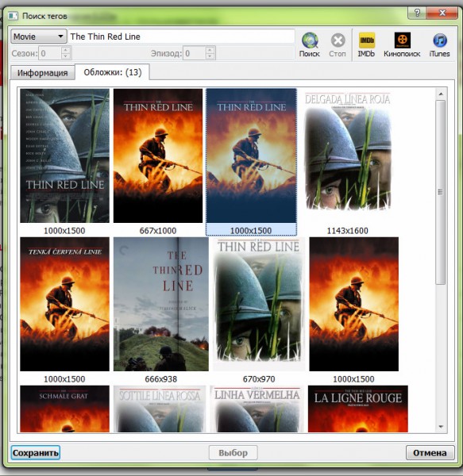Click the Выбор button
Viewport: 463px width, 476px height.
coord(233,453)
